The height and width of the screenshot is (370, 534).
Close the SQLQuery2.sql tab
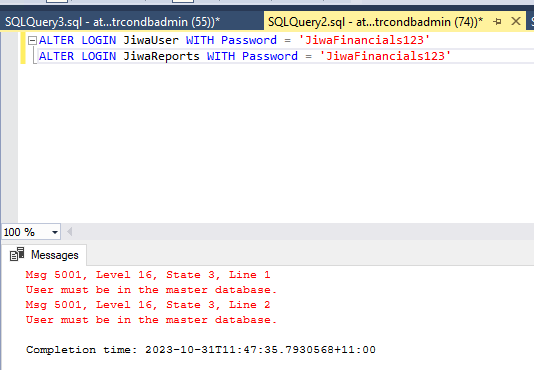(516, 21)
